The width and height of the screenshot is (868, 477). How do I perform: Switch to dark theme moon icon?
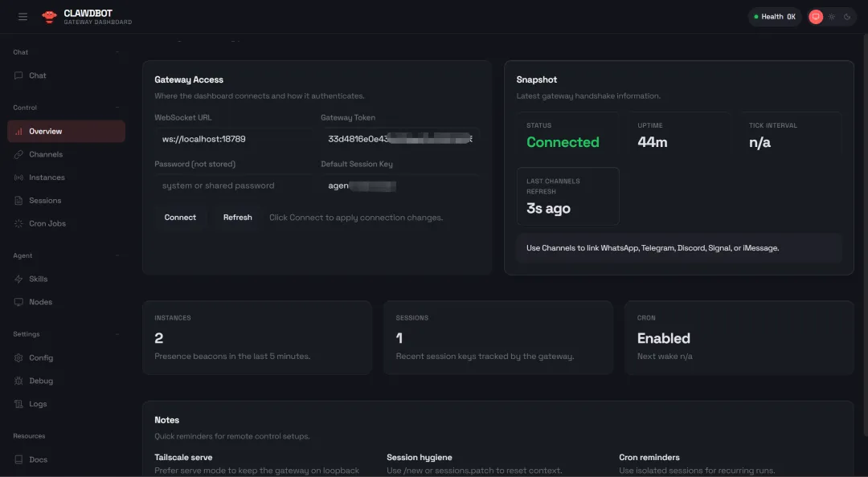(847, 17)
